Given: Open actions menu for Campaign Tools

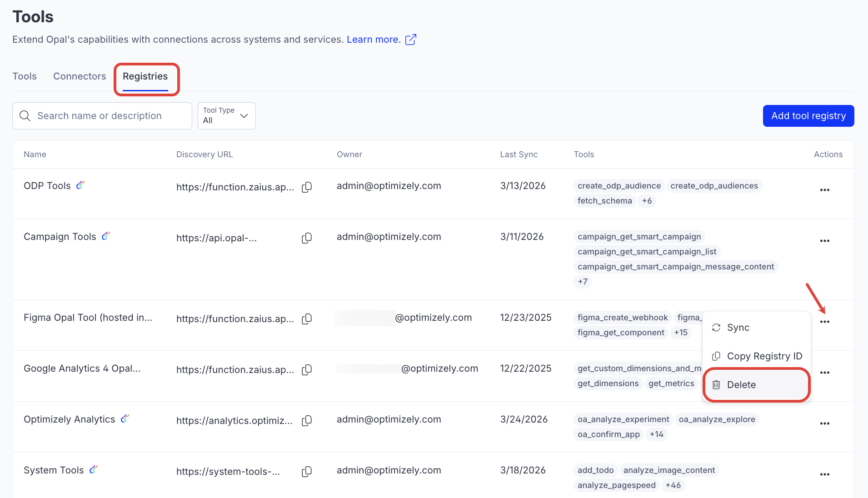Looking at the screenshot, I should click(x=824, y=241).
